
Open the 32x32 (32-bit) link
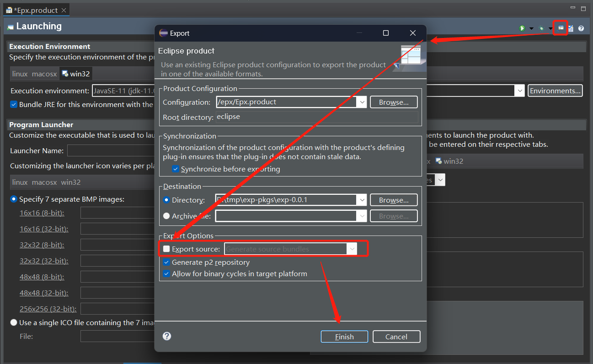pyautogui.click(x=44, y=261)
